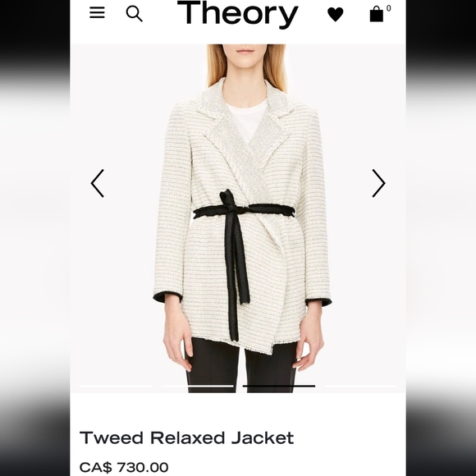This screenshot has width=476, height=476.
Task: Tap the jacket's black belt knot
Action: (229, 204)
